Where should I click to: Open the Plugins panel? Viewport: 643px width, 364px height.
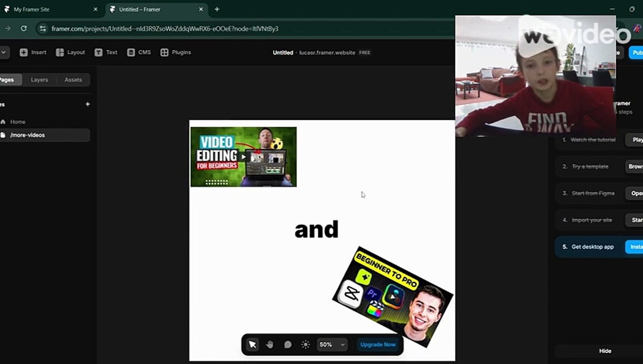click(175, 52)
